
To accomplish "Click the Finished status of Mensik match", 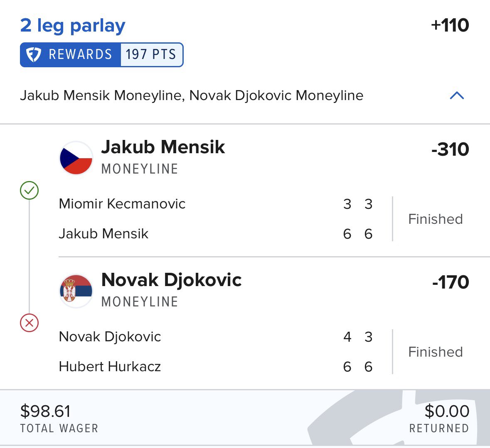I will (435, 219).
